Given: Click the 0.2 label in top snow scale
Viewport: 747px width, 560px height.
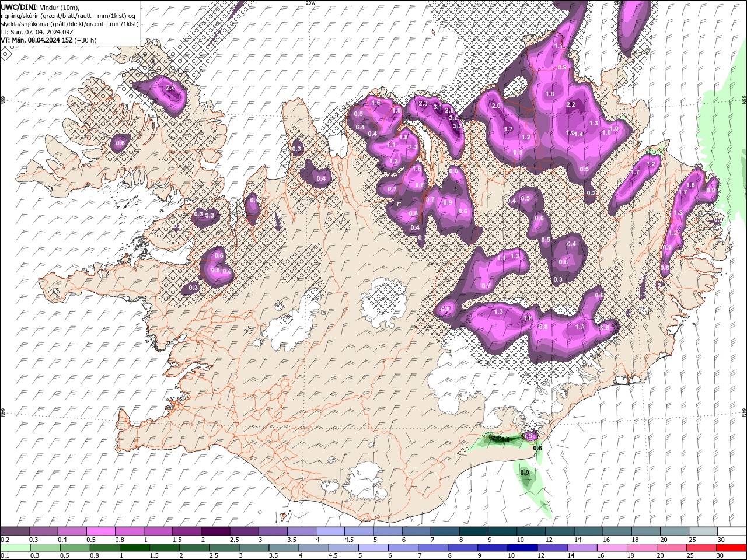Looking at the screenshot, I should coord(5,540).
